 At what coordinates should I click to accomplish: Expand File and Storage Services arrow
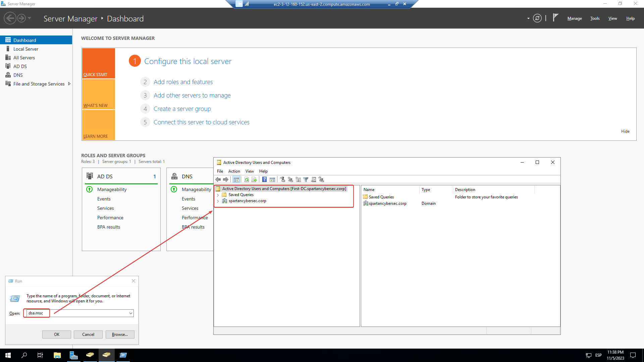(69, 84)
